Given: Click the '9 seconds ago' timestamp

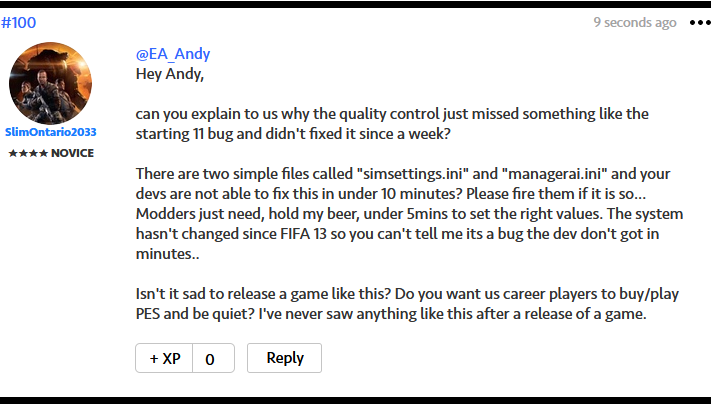Looking at the screenshot, I should (634, 22).
